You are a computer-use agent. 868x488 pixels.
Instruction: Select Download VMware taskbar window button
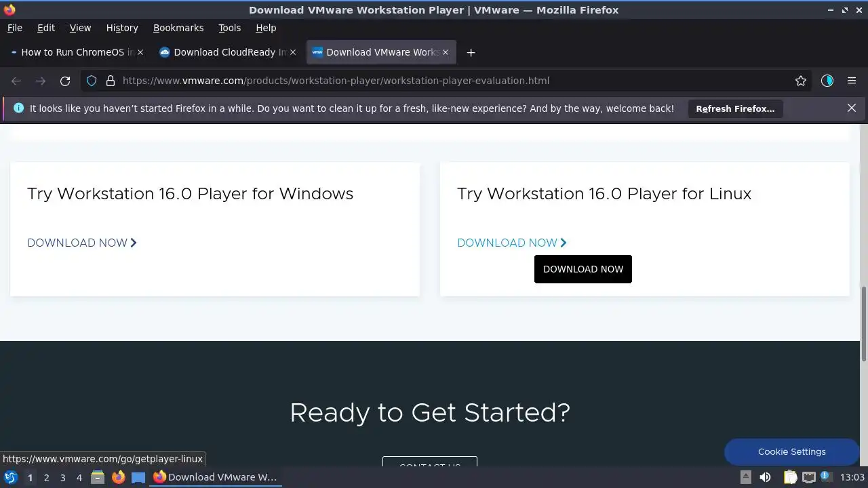[x=216, y=477]
